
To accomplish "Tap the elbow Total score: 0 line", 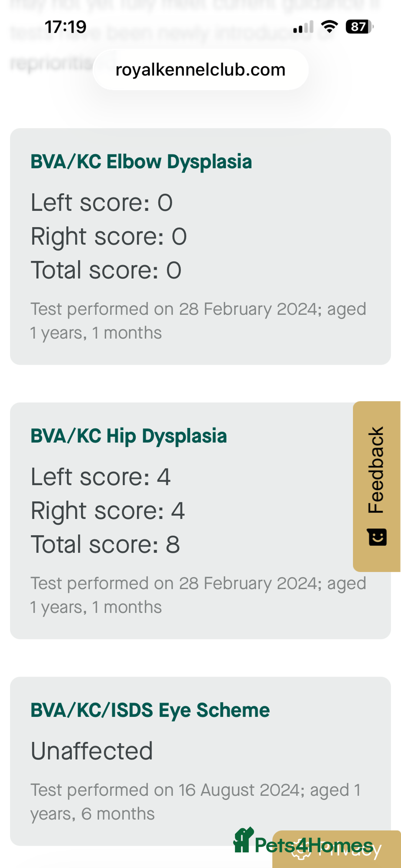I will tap(106, 270).
